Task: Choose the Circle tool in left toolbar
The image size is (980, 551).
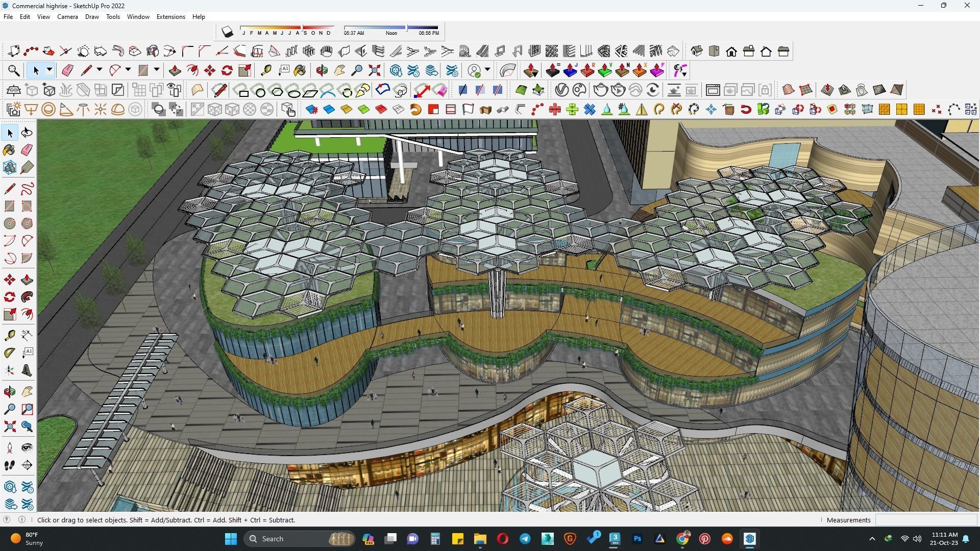Action: pyautogui.click(x=10, y=223)
